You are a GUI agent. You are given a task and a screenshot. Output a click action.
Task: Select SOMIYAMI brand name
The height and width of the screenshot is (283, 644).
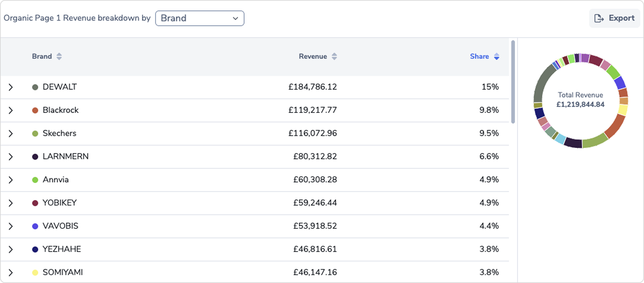pyautogui.click(x=63, y=272)
